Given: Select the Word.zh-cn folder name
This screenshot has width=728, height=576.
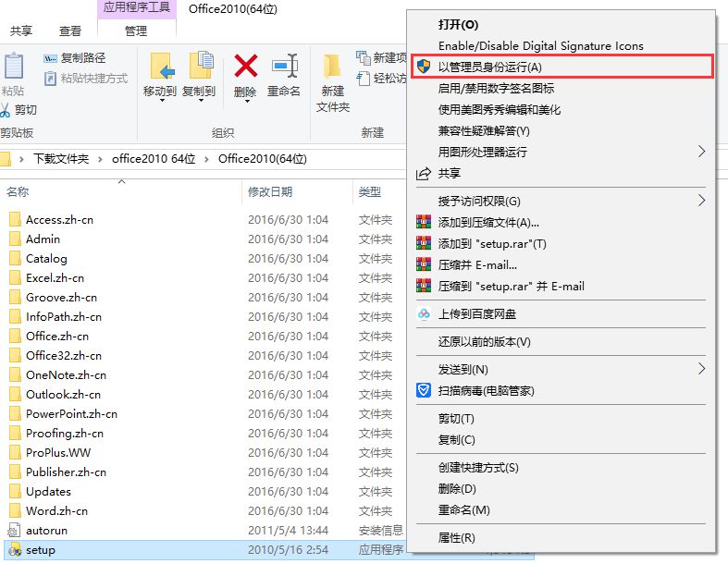Looking at the screenshot, I should tap(56, 511).
